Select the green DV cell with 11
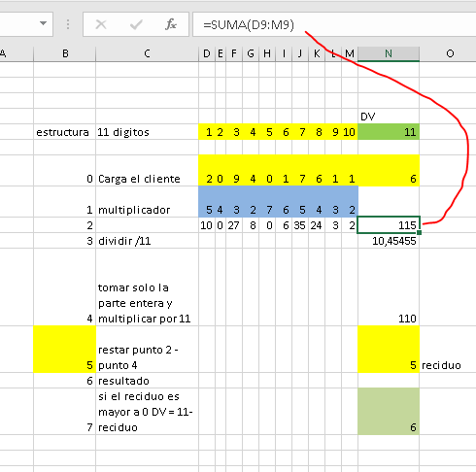The image size is (476, 472). (x=389, y=132)
